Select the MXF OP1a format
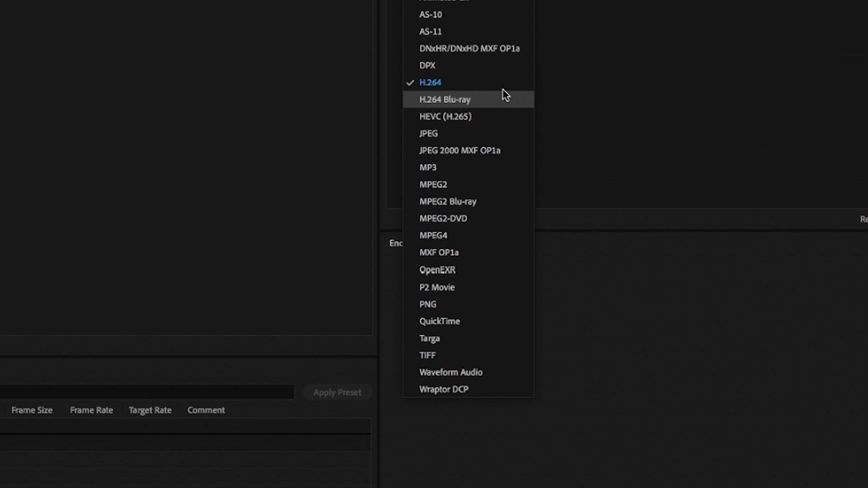Image resolution: width=868 pixels, height=488 pixels. [468, 253]
